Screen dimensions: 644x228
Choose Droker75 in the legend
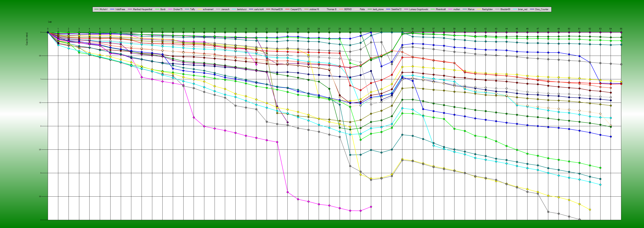(x=178, y=9)
